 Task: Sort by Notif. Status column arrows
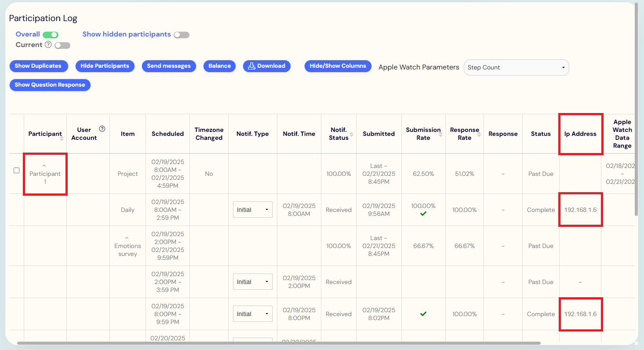[351, 134]
